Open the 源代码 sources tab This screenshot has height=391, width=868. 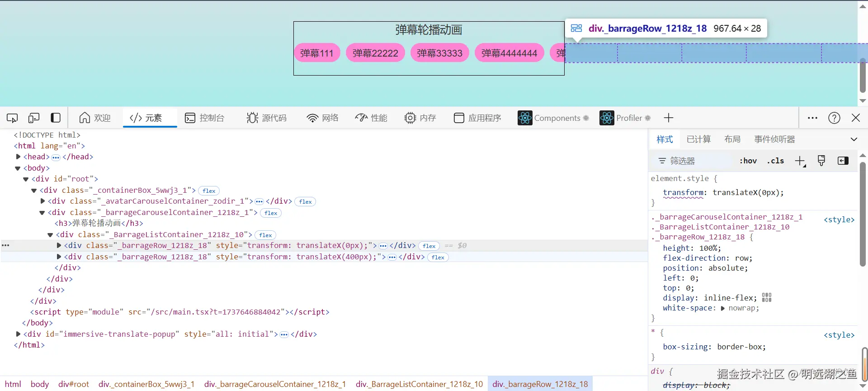coord(266,118)
